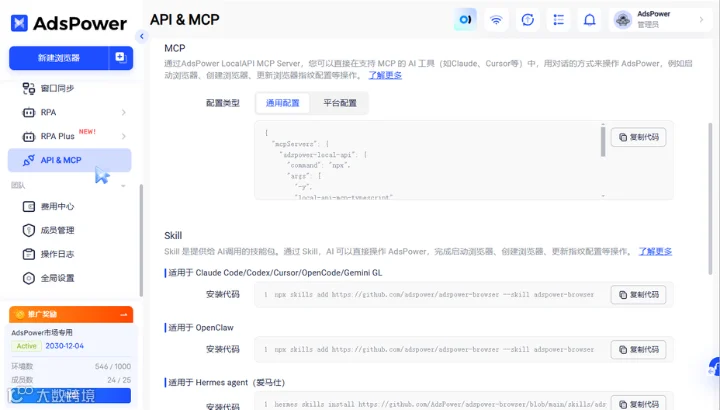Image resolution: width=720 pixels, height=410 pixels.
Task: Click the 成员管理 shield icon
Action: (x=28, y=230)
